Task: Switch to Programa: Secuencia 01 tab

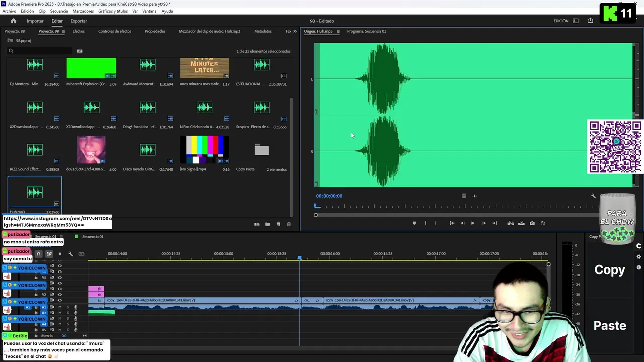Action: click(366, 31)
